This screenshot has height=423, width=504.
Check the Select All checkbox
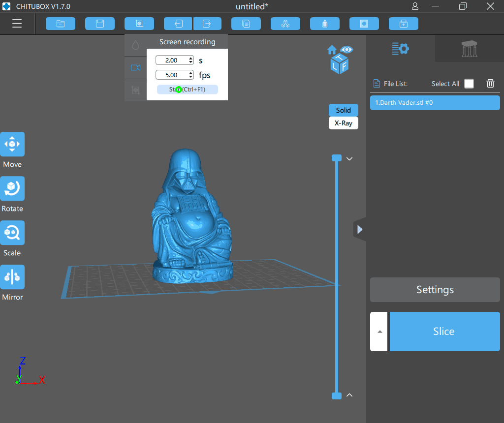tap(469, 84)
